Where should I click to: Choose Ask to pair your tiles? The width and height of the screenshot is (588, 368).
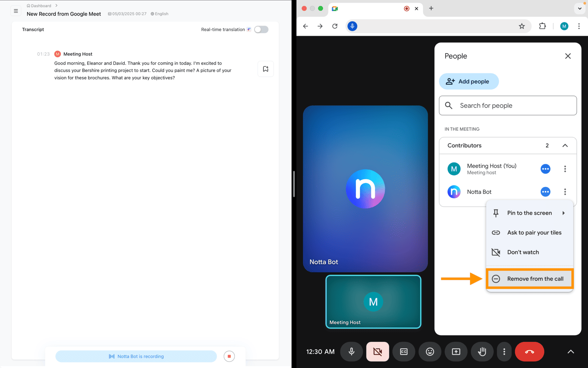click(x=530, y=233)
